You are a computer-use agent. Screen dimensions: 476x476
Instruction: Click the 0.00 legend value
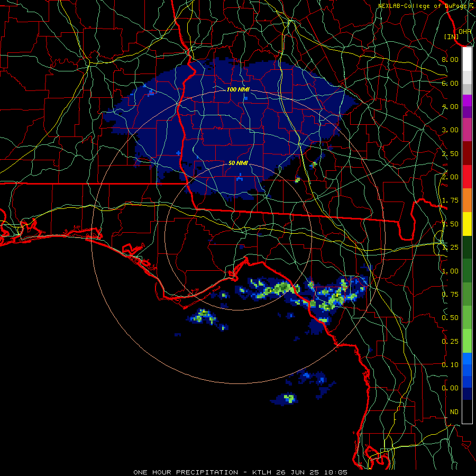pyautogui.click(x=450, y=388)
